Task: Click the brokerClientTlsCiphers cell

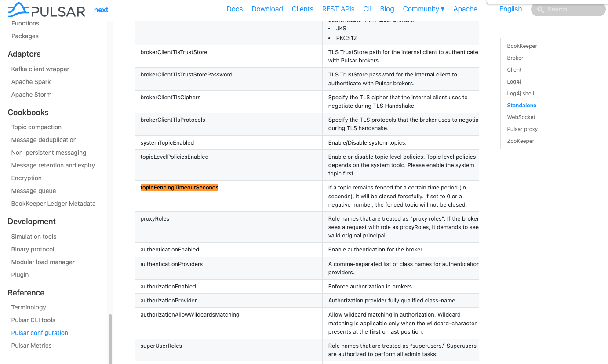Action: (229, 102)
